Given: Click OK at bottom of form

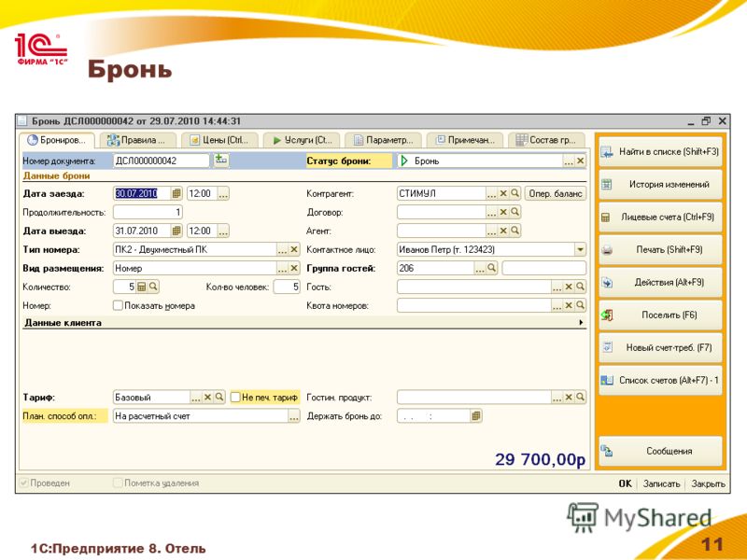Looking at the screenshot, I should point(625,483).
